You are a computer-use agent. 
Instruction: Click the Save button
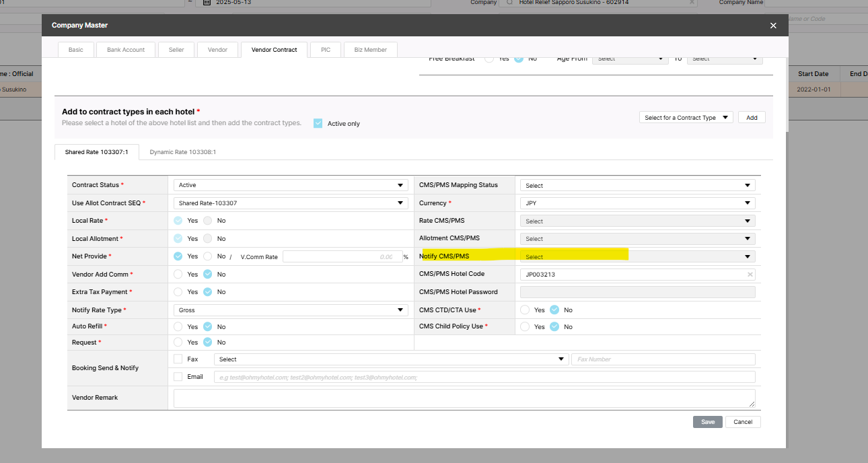coord(708,422)
